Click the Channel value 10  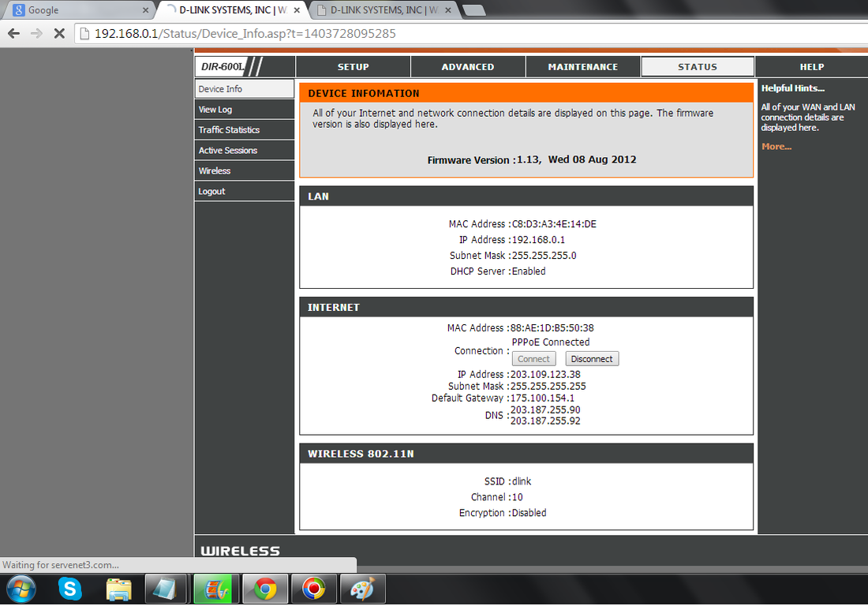click(517, 497)
